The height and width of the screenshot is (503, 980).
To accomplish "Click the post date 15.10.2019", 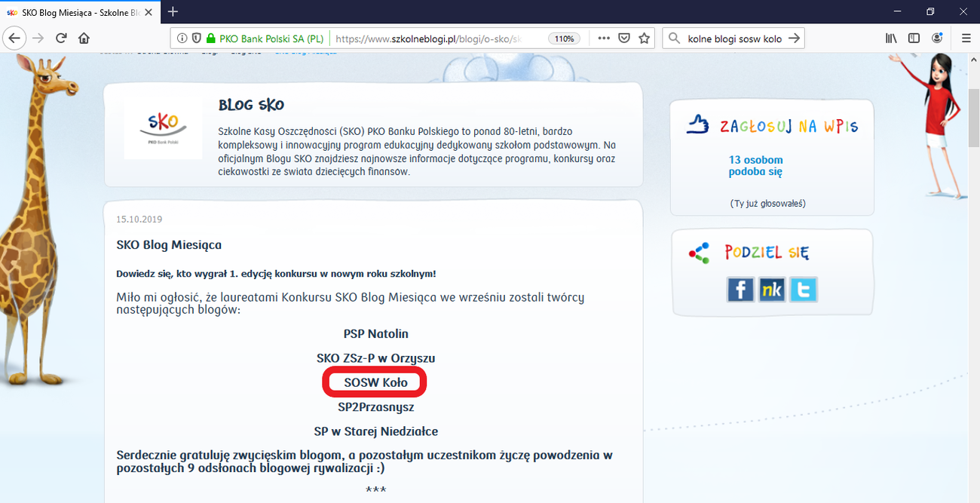I will click(139, 219).
